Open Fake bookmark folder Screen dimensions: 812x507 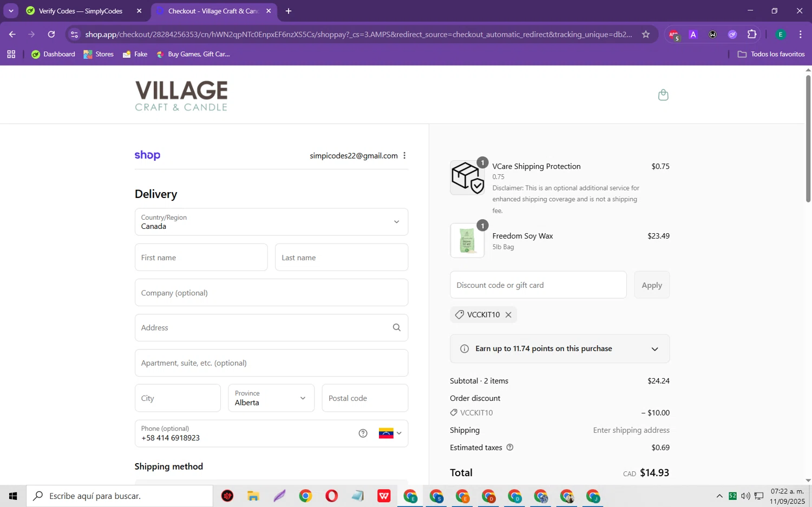pos(135,54)
